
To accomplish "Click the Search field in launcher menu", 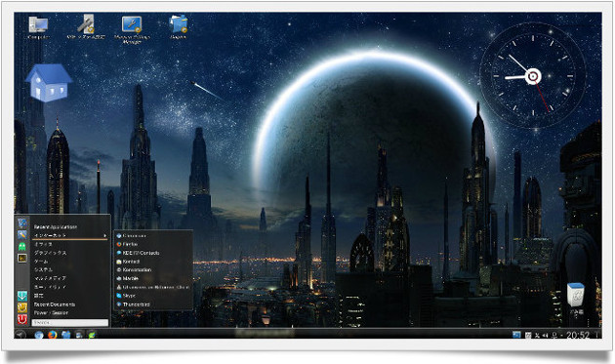I will point(70,322).
